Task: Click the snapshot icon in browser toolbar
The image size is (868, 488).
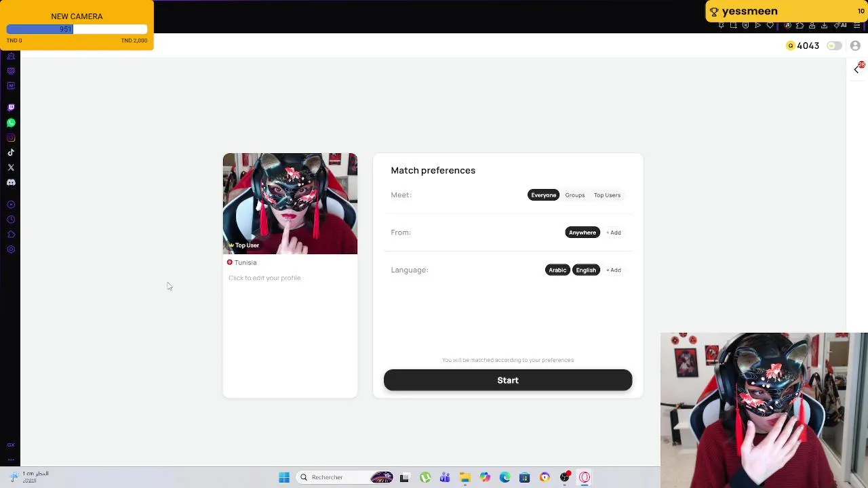Action: pyautogui.click(x=733, y=25)
